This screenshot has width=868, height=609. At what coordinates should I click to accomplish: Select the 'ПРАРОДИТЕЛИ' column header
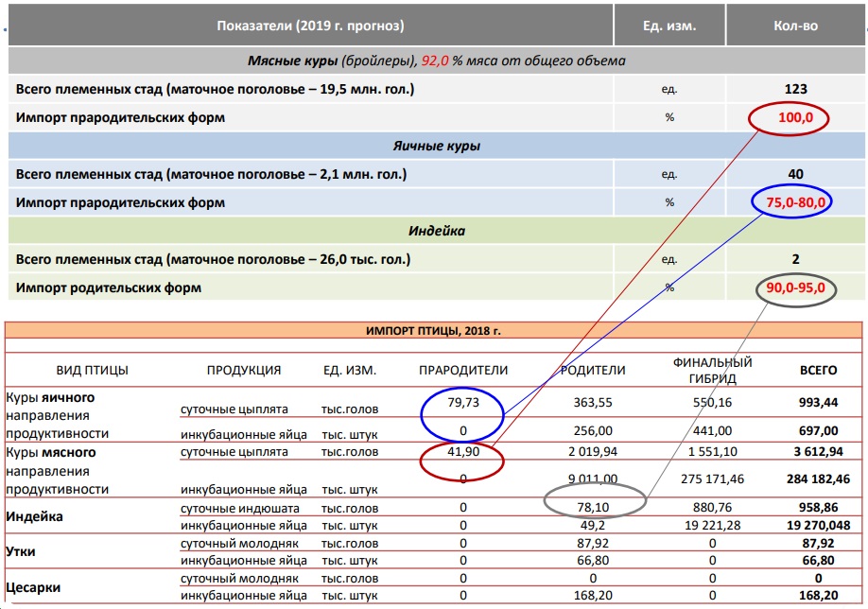[x=463, y=370]
